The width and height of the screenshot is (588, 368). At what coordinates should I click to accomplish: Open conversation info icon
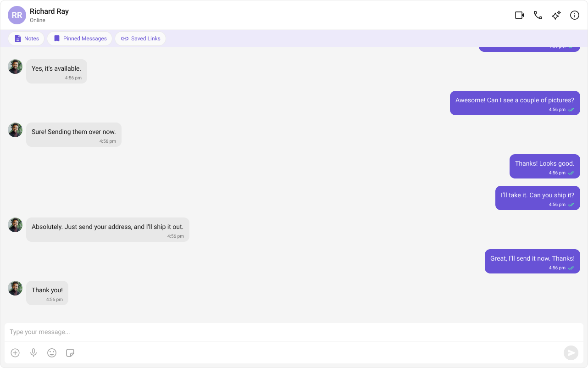coord(575,15)
